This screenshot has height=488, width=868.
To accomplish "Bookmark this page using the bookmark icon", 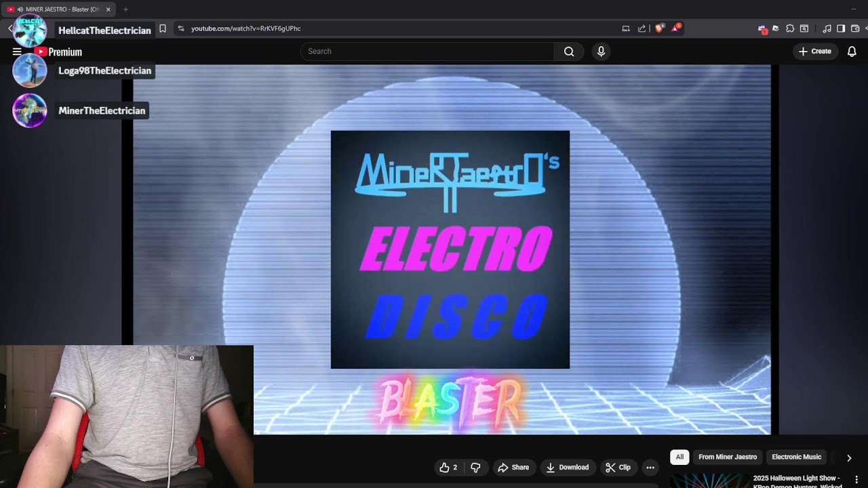I will click(163, 28).
